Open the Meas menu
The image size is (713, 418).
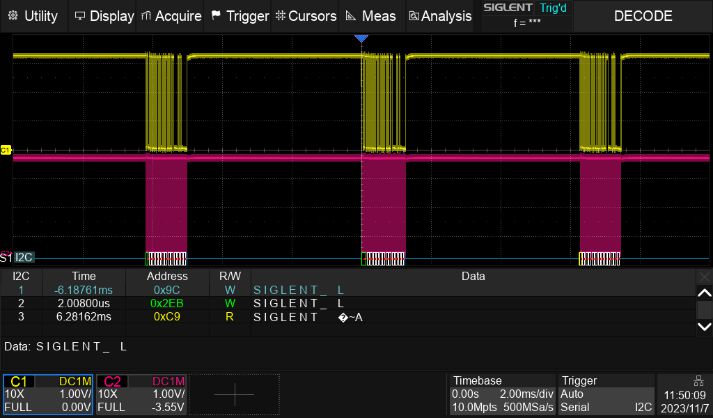click(372, 16)
